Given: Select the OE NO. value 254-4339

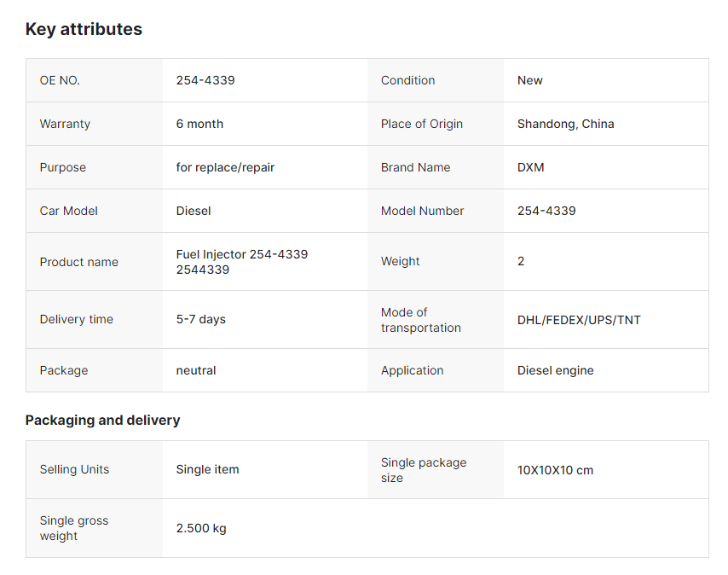Looking at the screenshot, I should coord(205,80).
